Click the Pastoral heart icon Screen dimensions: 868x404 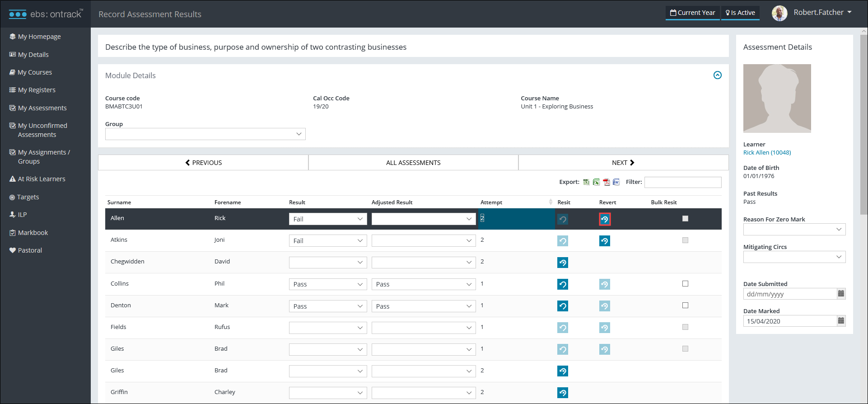click(13, 250)
